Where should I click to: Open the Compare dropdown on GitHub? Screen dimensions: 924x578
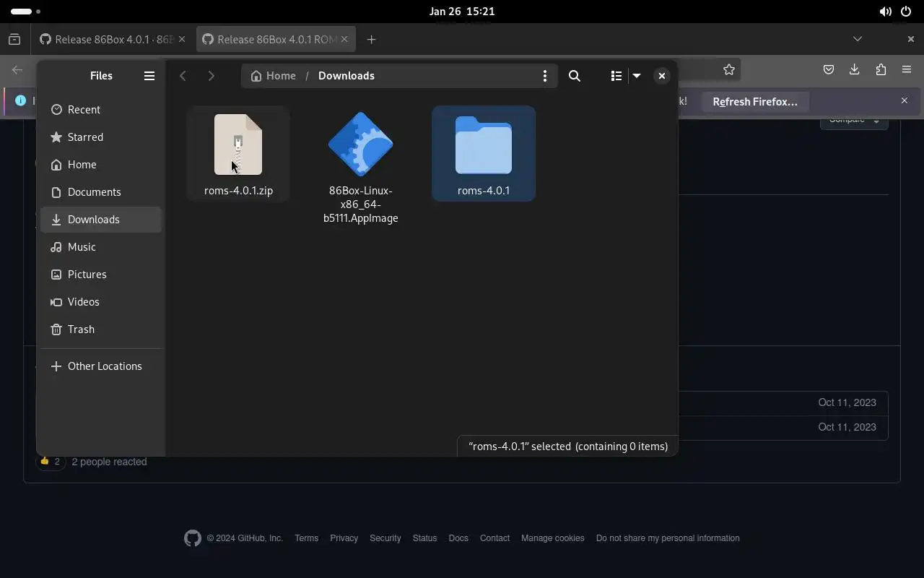854,123
